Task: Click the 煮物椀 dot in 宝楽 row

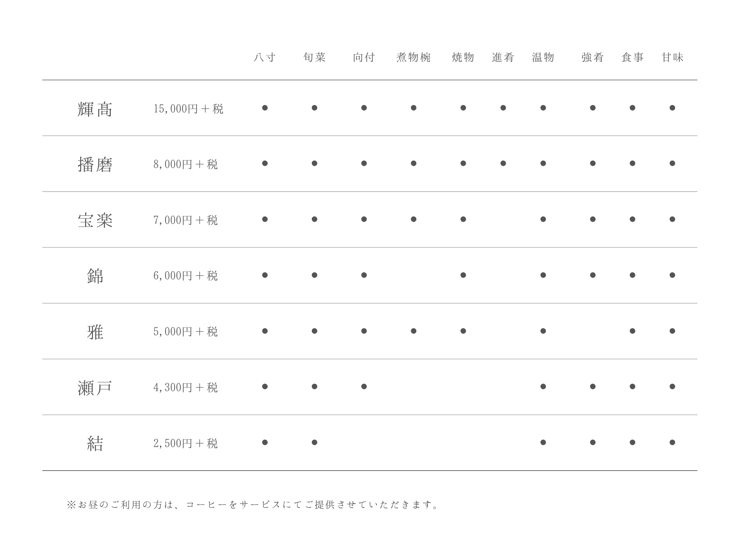Action: tap(414, 219)
